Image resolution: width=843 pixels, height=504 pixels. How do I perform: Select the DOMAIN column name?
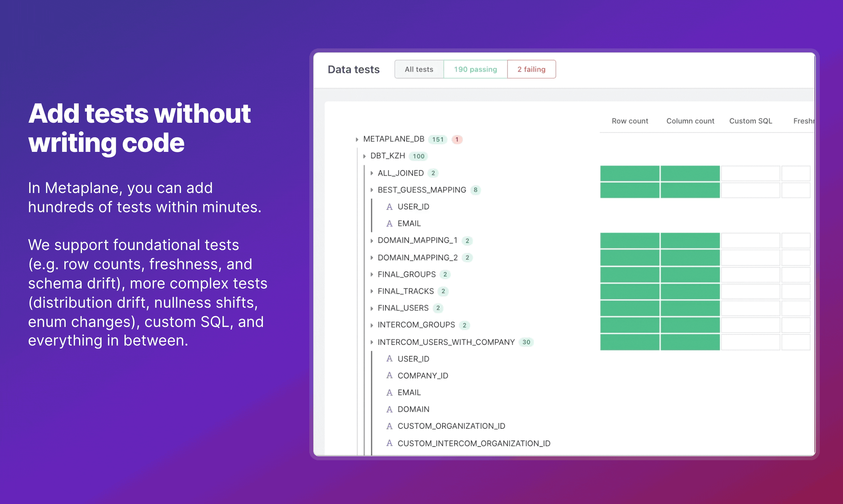click(x=413, y=409)
